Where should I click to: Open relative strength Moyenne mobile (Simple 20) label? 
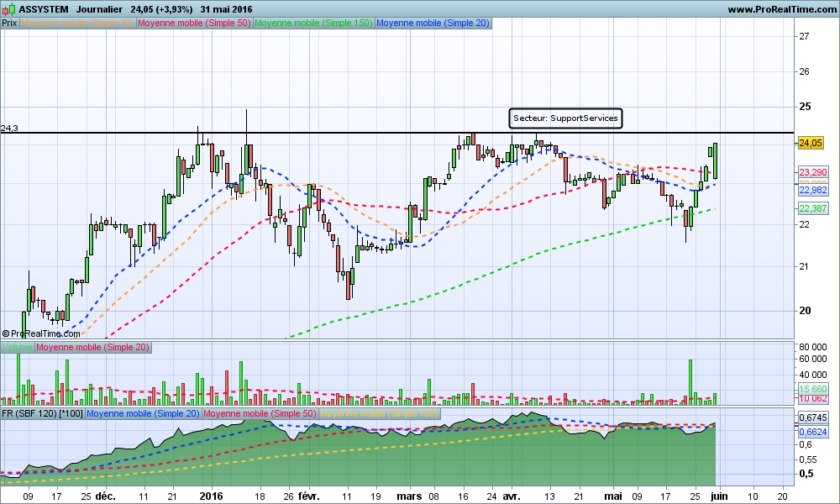pyautogui.click(x=143, y=413)
